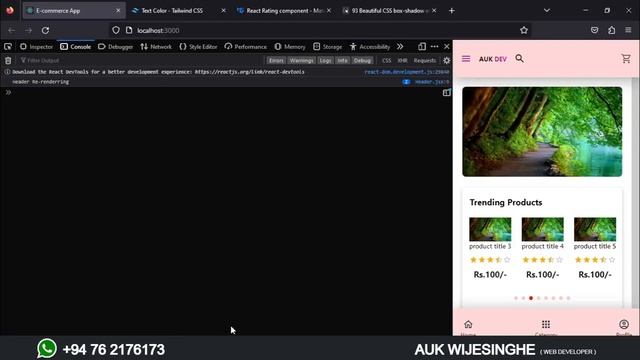Tap Home icon in bottom navigation
Image resolution: width=640 pixels, height=360 pixels.
tap(468, 324)
